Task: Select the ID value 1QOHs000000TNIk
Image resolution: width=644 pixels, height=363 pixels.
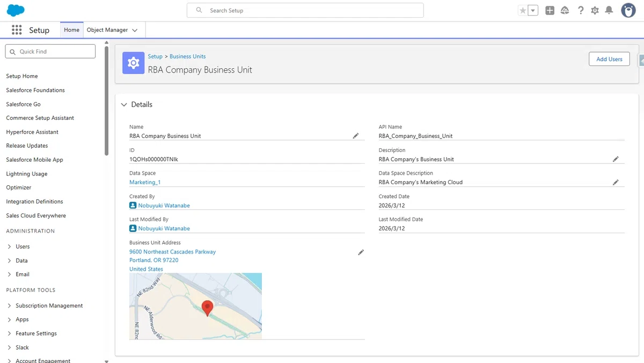Action: pos(154,159)
